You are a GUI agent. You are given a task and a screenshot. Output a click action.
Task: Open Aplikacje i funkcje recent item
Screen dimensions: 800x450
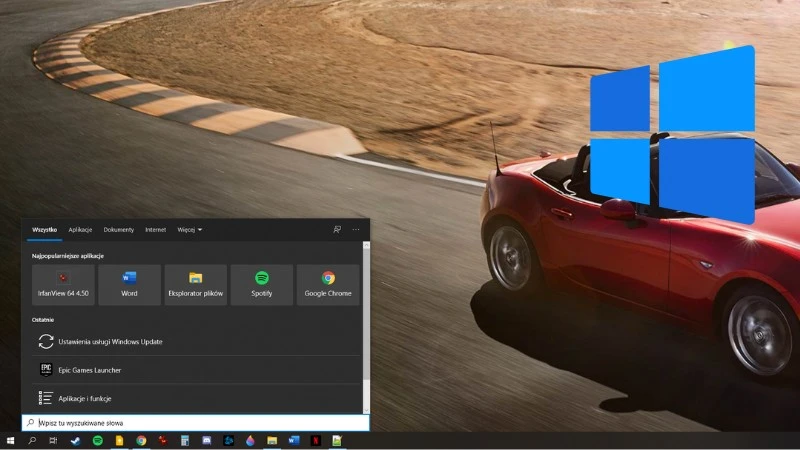[x=195, y=398]
